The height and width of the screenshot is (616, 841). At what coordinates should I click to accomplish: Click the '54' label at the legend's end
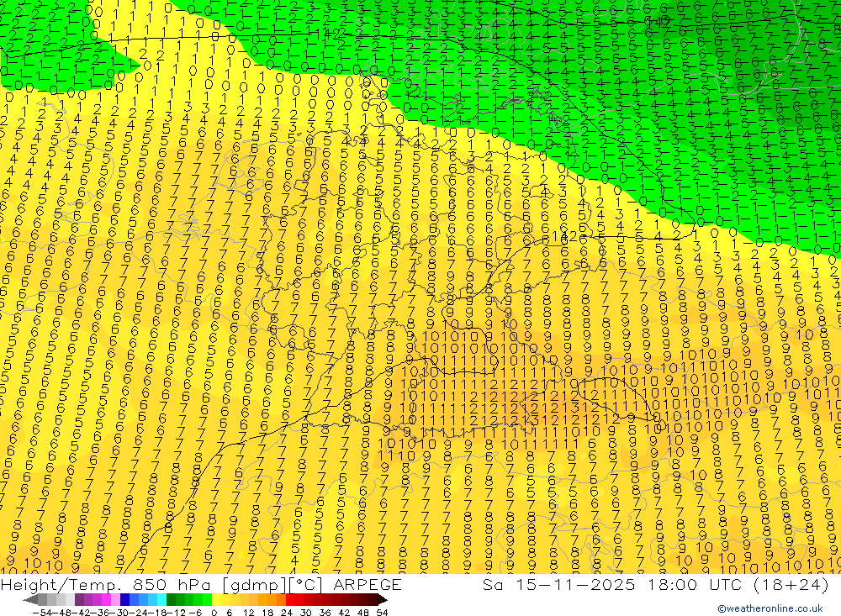tap(382, 613)
